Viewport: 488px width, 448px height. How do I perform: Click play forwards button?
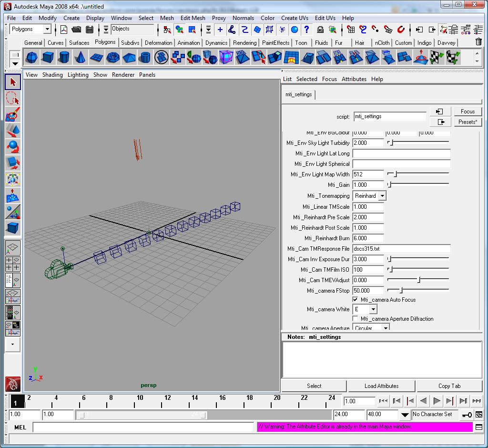pos(437,401)
